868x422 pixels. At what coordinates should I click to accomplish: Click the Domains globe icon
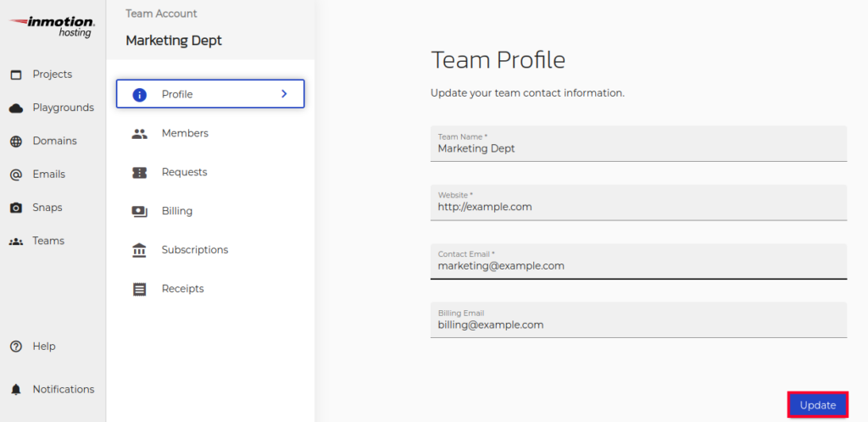16,142
